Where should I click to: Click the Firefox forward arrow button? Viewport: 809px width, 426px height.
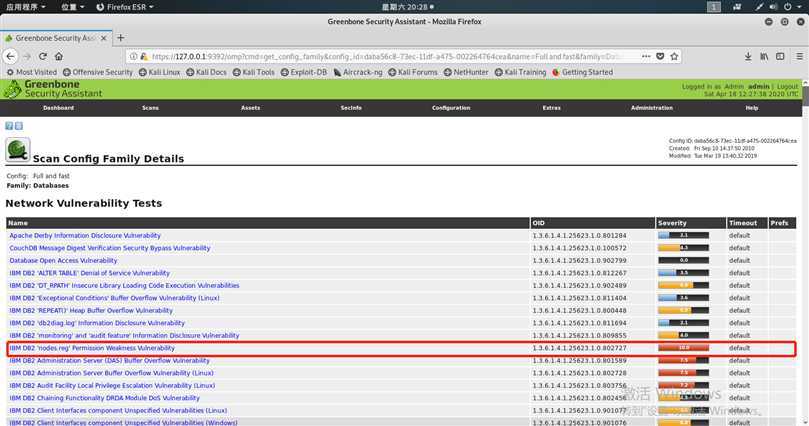(x=27, y=56)
